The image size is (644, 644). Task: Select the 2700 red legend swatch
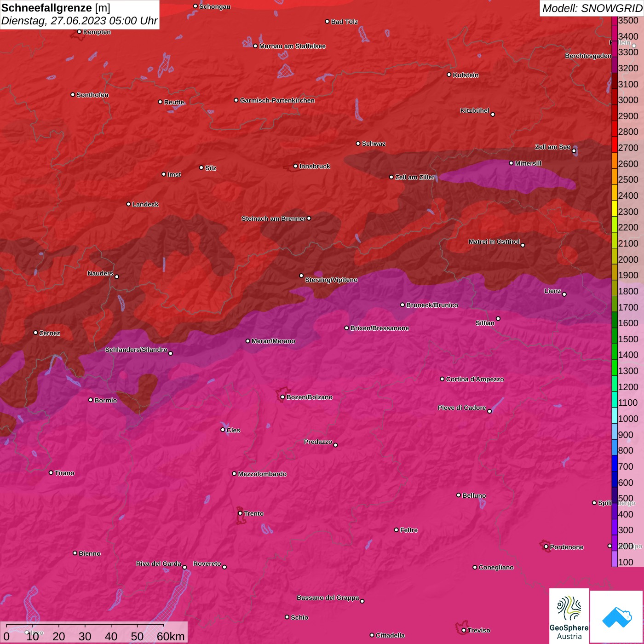coord(614,144)
